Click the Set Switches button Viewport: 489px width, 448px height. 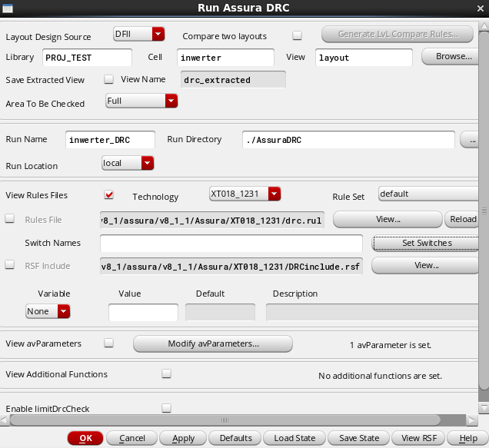point(426,243)
